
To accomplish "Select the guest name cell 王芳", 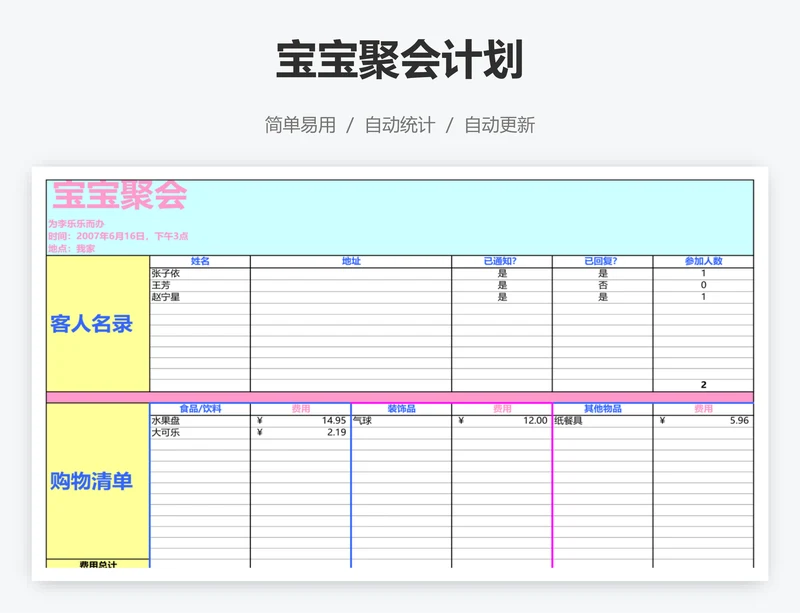I will click(x=200, y=285).
